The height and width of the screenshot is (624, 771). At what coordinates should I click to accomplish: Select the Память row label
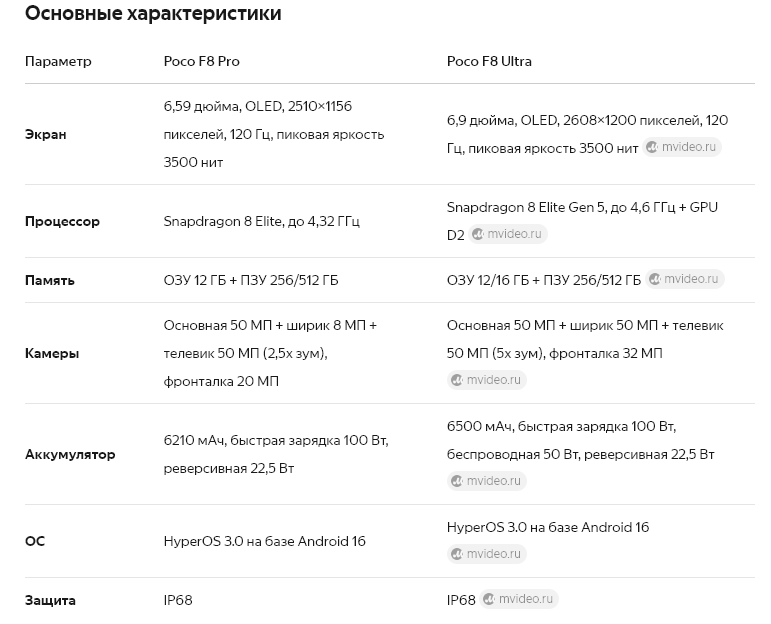pyautogui.click(x=50, y=280)
